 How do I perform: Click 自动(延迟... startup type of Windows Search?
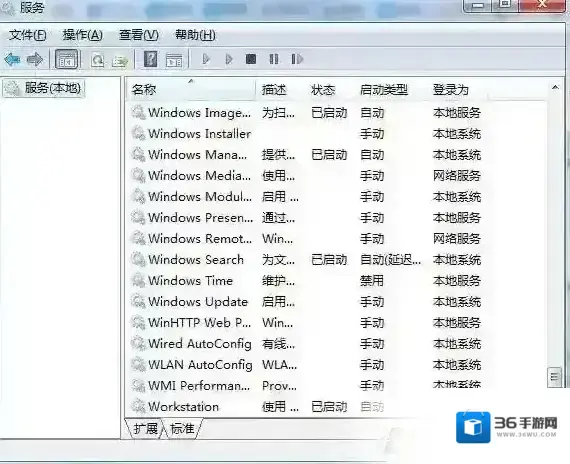[x=390, y=260]
